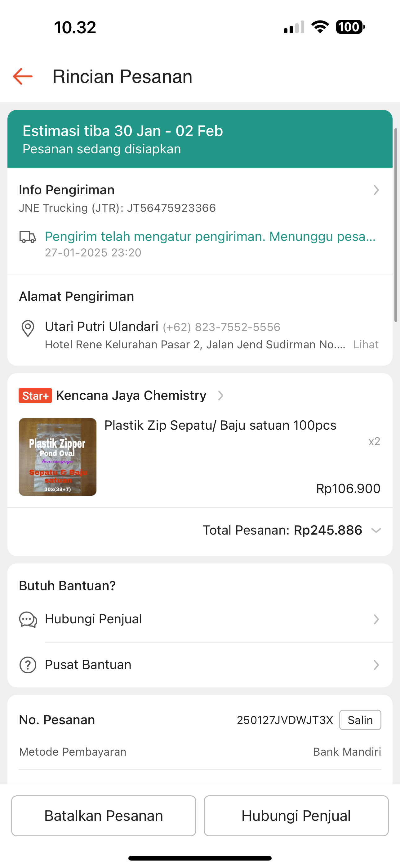Image resolution: width=400 pixels, height=868 pixels.
Task: Tap the chat bubble Hubungi Penjual icon
Action: click(x=28, y=619)
